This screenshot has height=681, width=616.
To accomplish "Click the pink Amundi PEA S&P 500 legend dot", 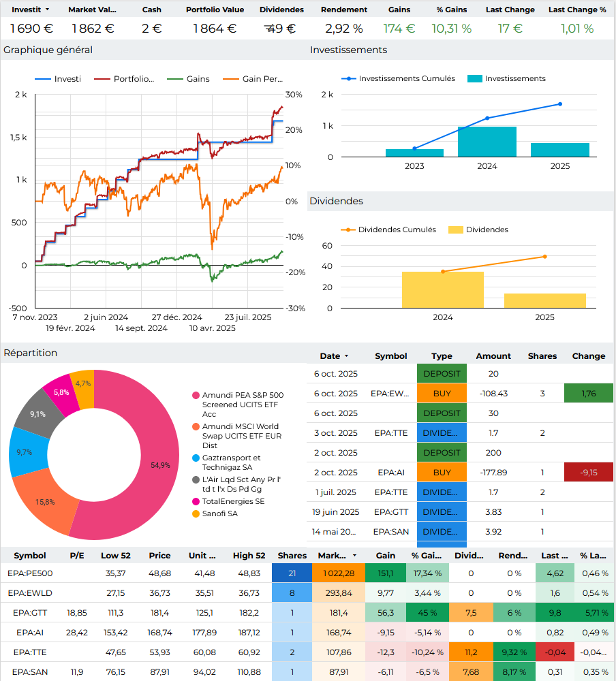I will 196,396.
